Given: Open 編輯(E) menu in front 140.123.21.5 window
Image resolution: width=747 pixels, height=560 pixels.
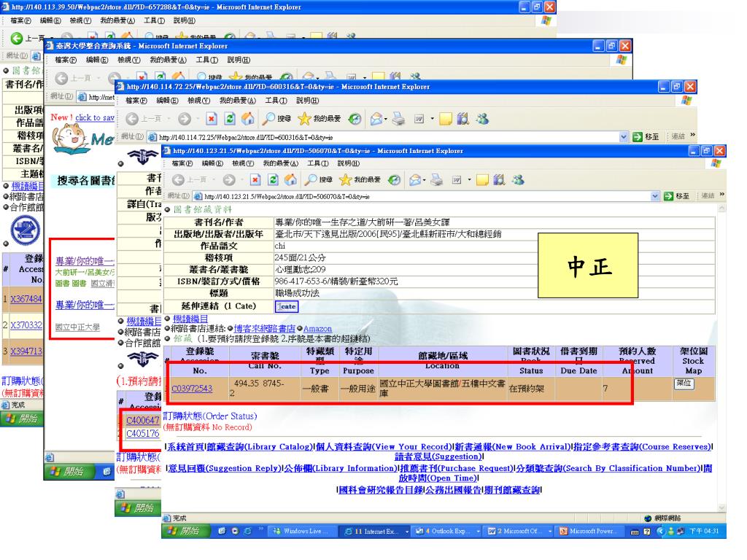Looking at the screenshot, I should [212, 163].
